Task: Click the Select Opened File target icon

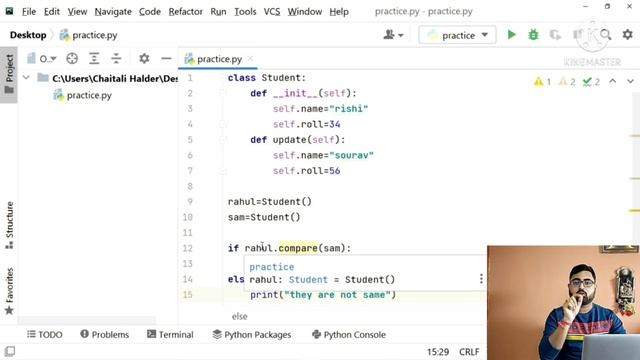Action: 72,59
